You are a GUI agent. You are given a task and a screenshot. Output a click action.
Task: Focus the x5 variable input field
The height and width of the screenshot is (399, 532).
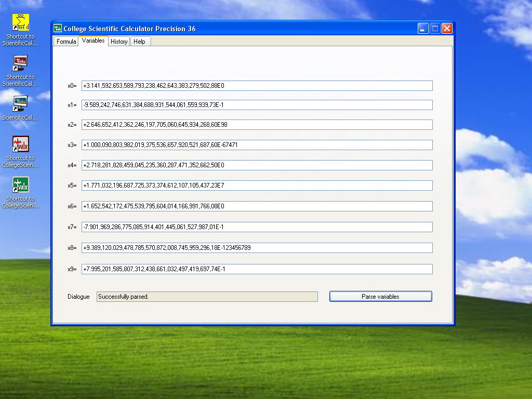(x=257, y=185)
